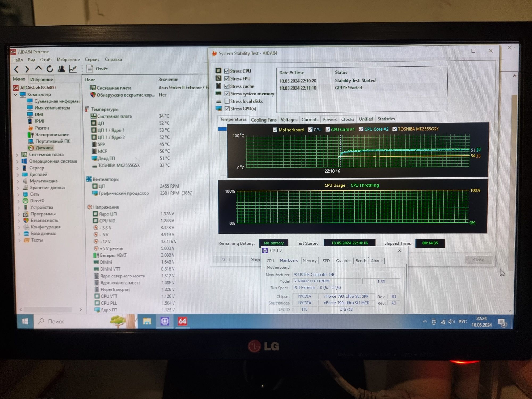
Task: Open the Справка menu
Action: 113,59
